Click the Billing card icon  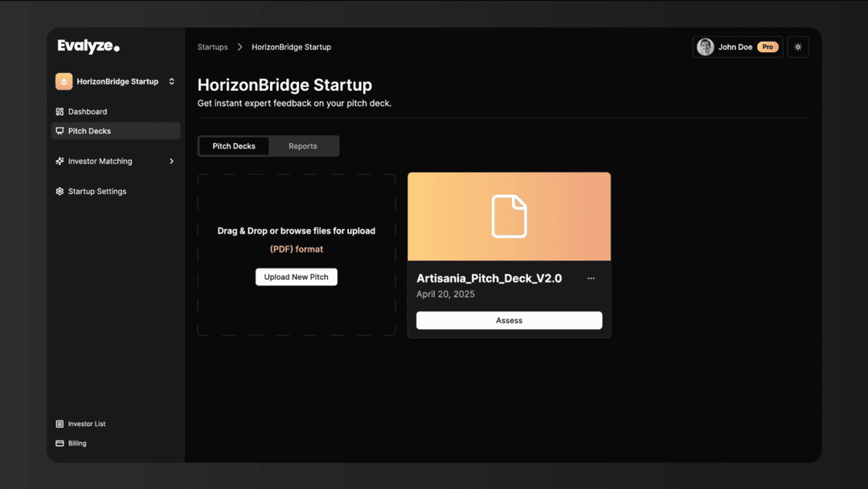coord(59,443)
